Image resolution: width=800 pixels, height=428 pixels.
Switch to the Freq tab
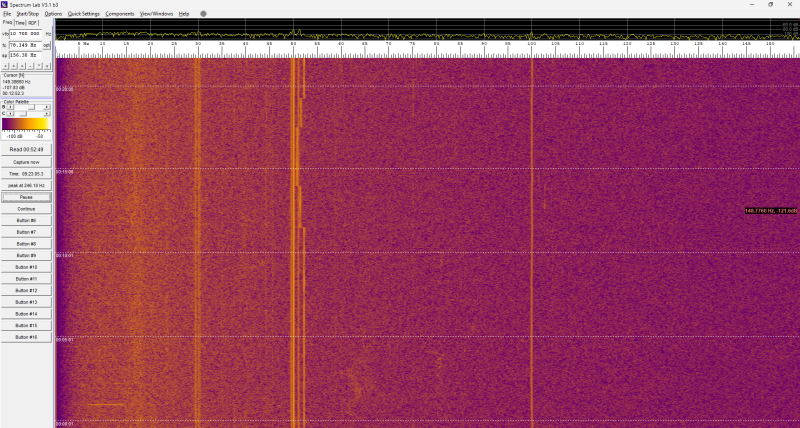coord(7,22)
